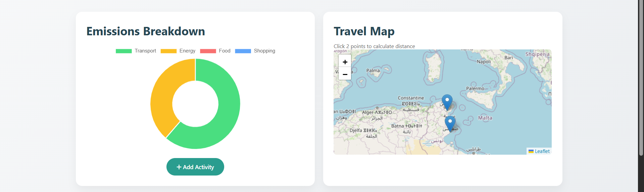The image size is (644, 192).
Task: Choose Napoli as a map point
Action: click(484, 62)
